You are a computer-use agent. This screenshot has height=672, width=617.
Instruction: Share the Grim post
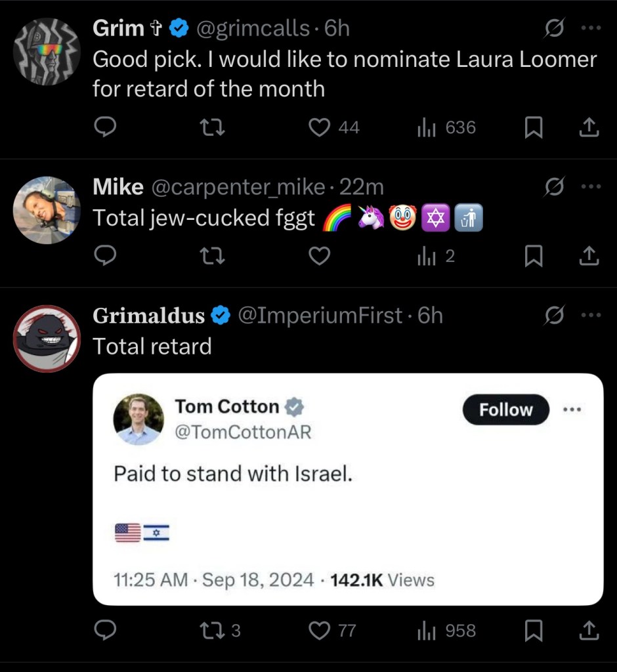pos(590,127)
